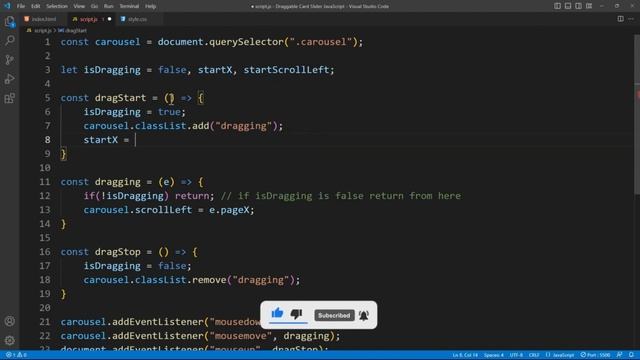Open the Ln 8 cursor position indicator
The image size is (640, 360).
click(464, 355)
